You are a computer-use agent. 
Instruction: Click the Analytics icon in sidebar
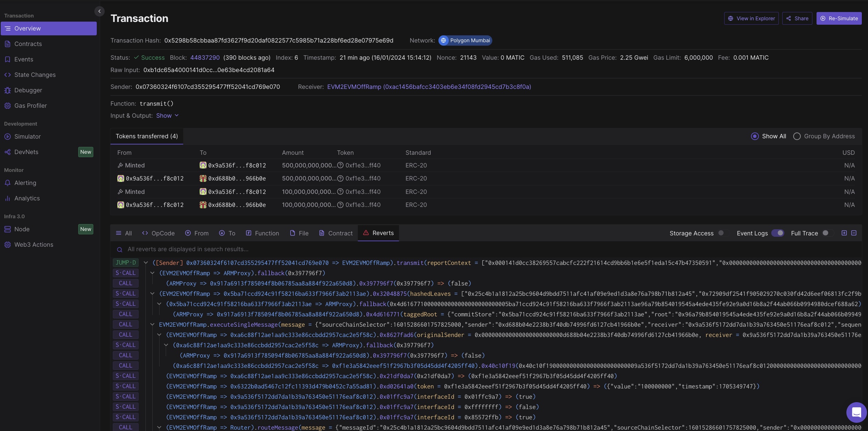(x=8, y=198)
